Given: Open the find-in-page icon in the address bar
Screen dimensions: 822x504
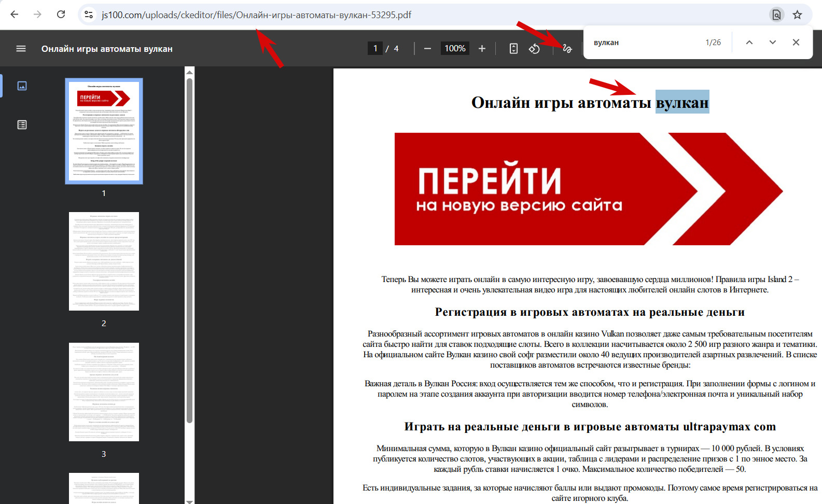Looking at the screenshot, I should (776, 15).
